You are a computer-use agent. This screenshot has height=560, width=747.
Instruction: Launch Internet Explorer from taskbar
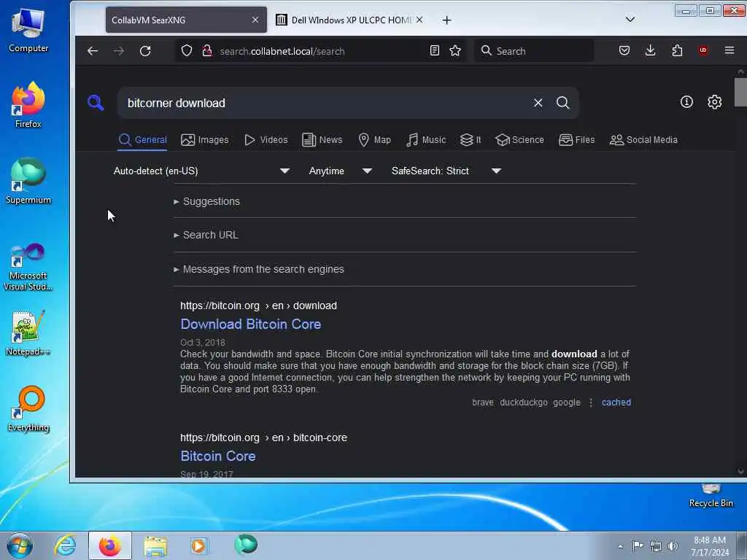point(65,545)
